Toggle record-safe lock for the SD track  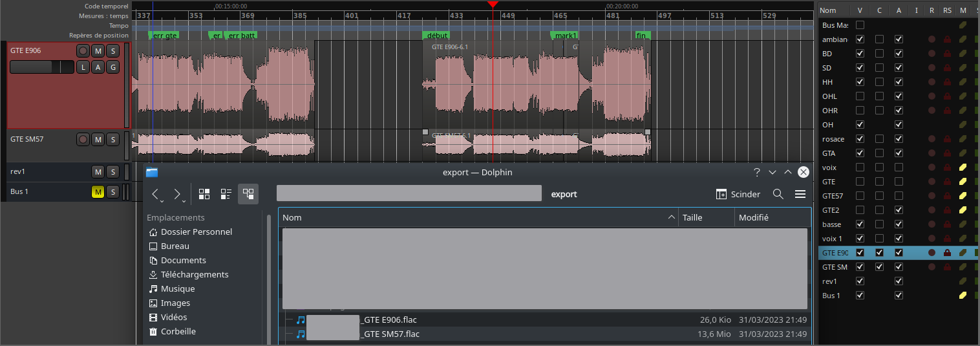coord(947,68)
